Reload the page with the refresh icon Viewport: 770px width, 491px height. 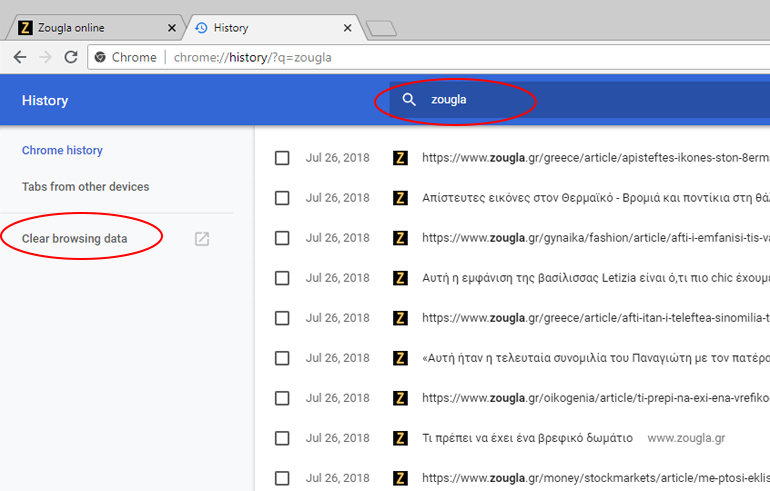tap(71, 57)
